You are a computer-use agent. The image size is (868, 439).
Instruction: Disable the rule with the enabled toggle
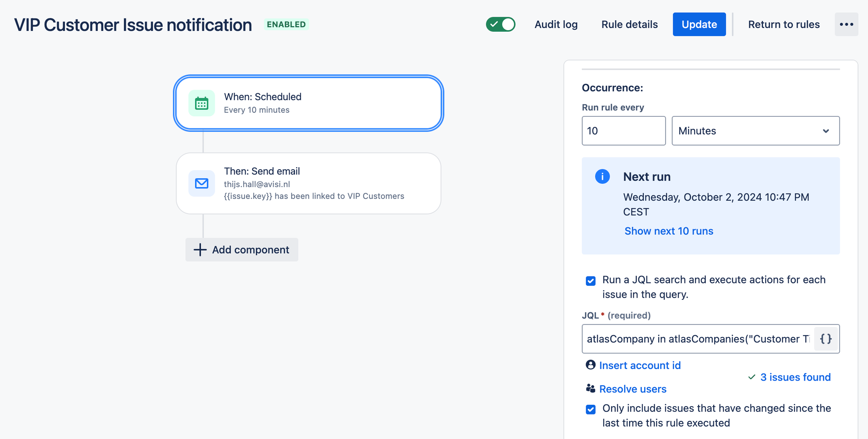501,24
